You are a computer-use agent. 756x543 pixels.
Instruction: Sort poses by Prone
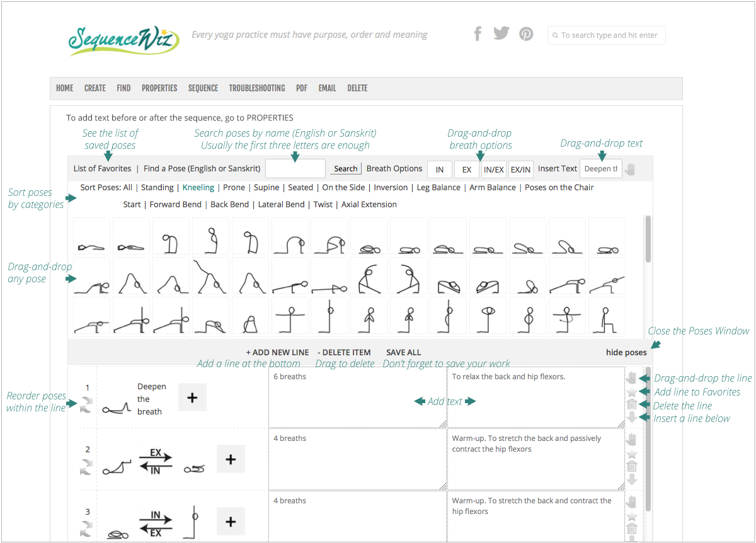click(x=234, y=187)
